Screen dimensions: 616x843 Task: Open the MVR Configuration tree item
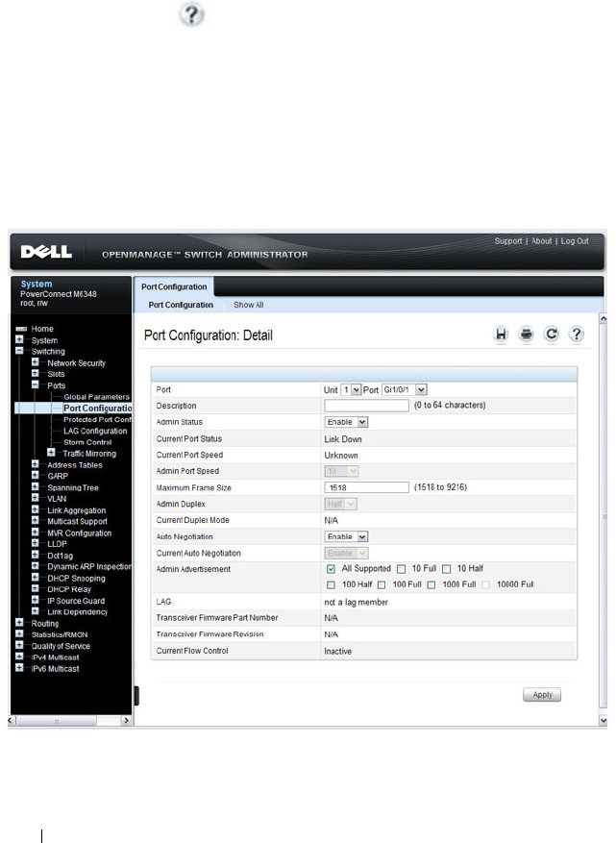click(79, 533)
